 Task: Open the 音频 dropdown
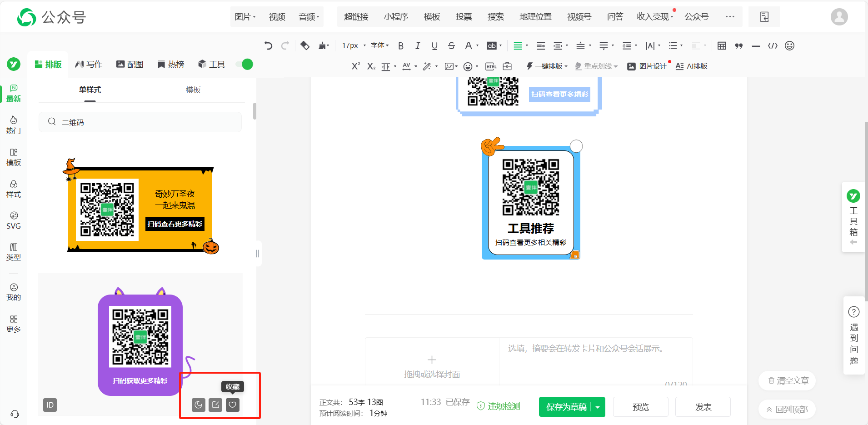309,17
